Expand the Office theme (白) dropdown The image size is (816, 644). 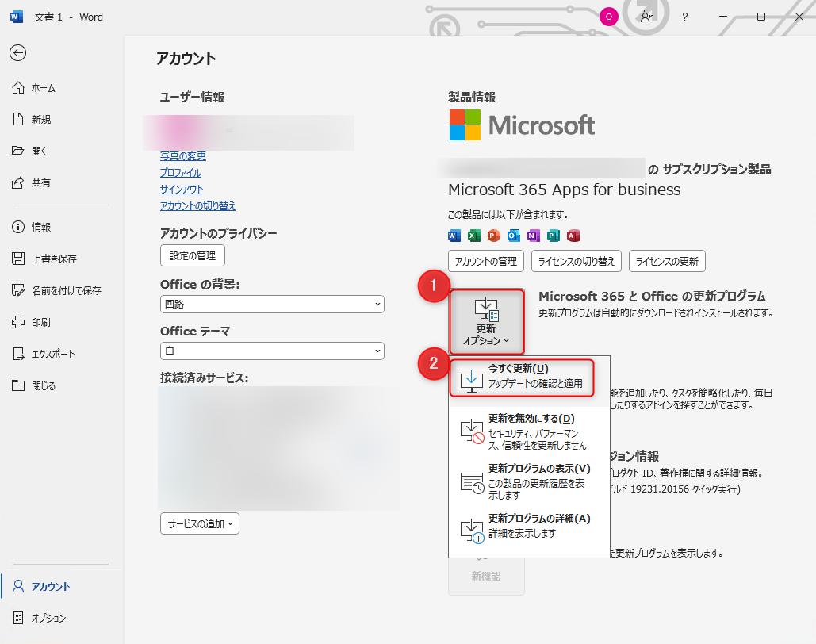click(x=271, y=351)
